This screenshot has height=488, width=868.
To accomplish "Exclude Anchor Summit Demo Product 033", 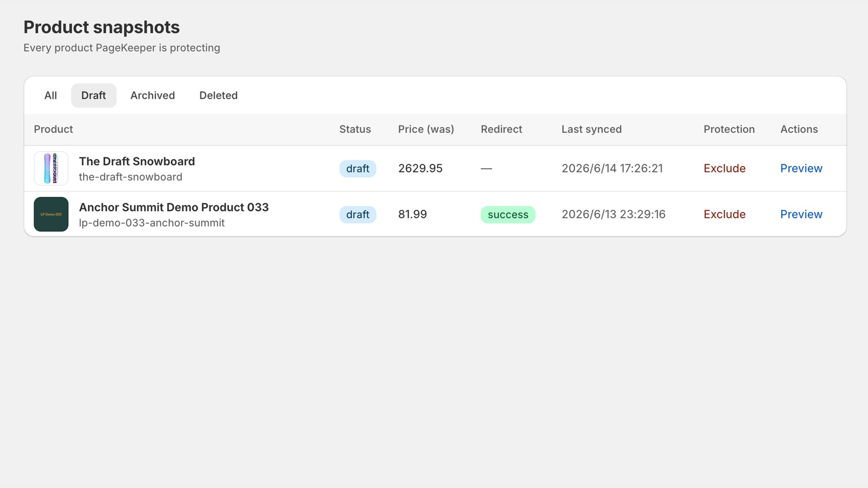I will point(724,214).
